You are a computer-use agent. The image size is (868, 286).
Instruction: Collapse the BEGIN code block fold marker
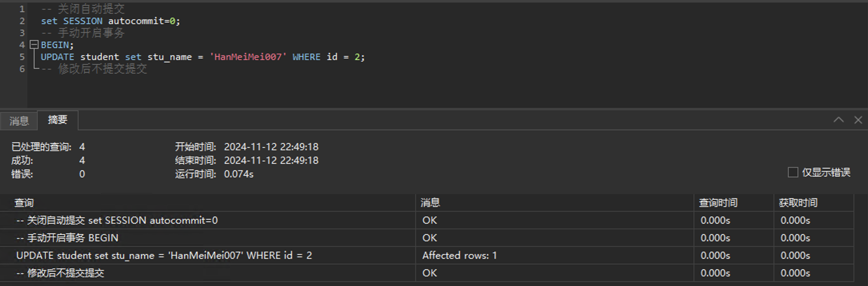coord(34,45)
